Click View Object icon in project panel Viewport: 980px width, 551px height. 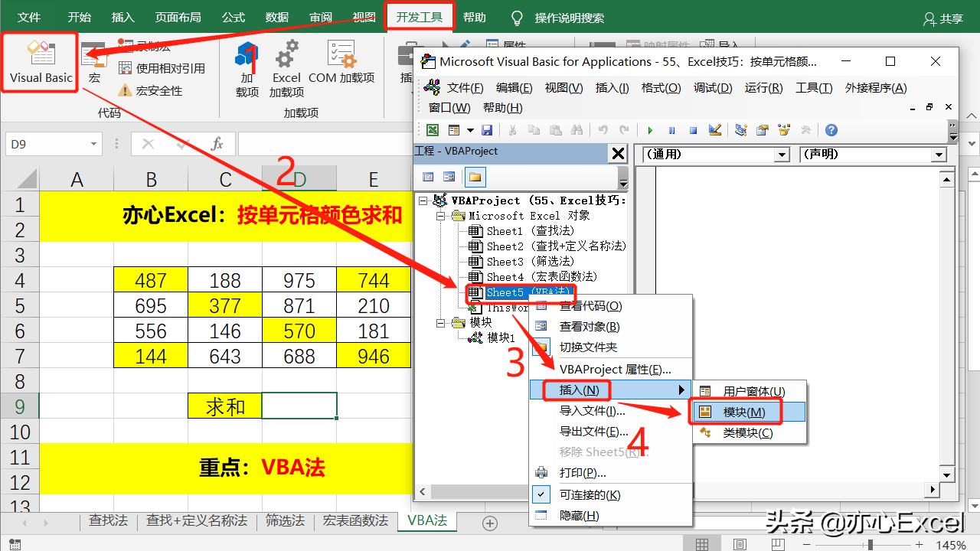click(449, 178)
